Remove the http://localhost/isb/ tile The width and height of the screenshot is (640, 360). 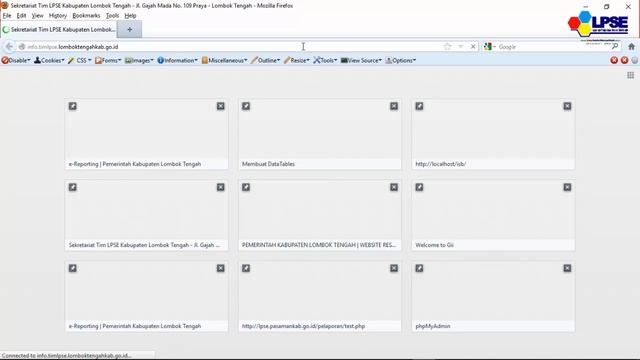click(567, 106)
